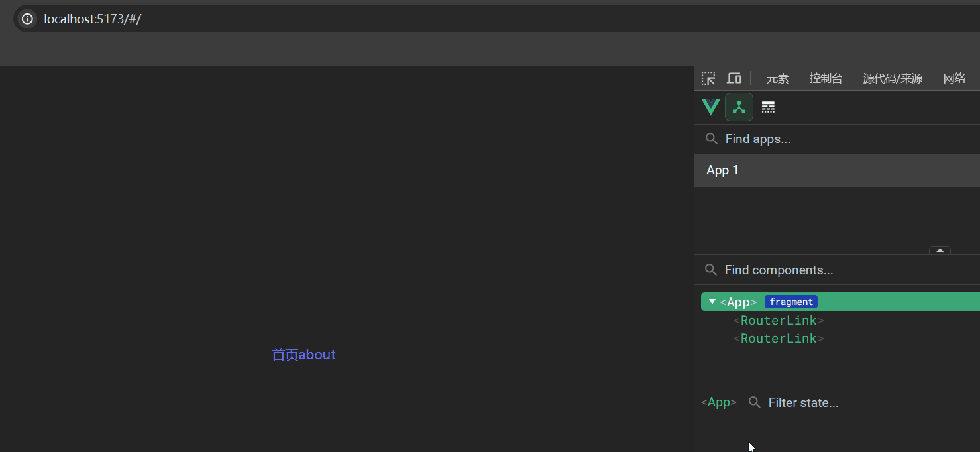This screenshot has height=452, width=980.
Task: Collapse the App component tree node
Action: coord(711,302)
